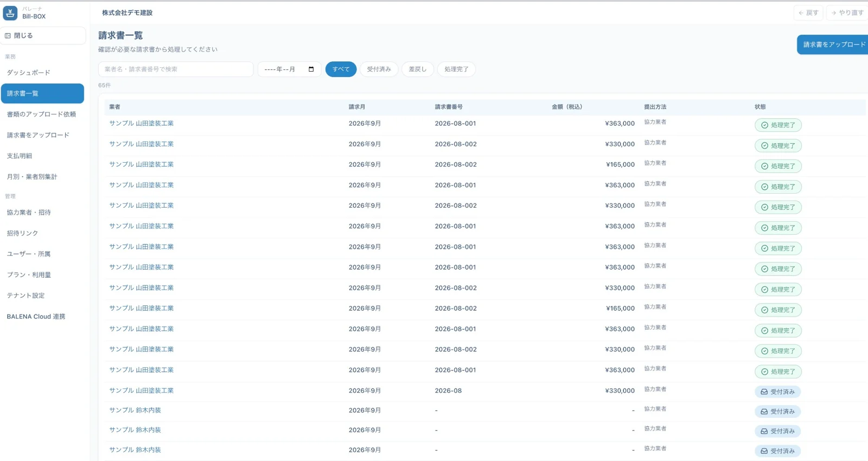The image size is (868, 461).
Task: Click the 金額（税込） column header
Action: 567,107
